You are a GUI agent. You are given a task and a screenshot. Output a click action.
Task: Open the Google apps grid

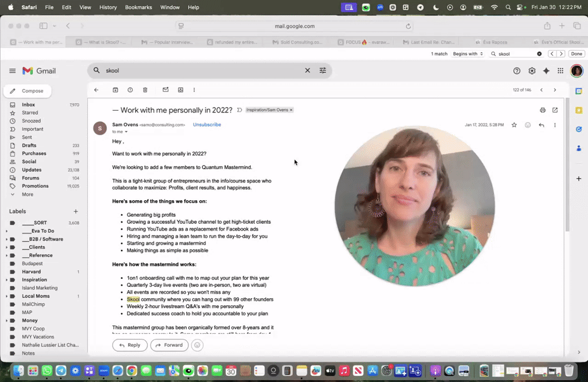pos(560,71)
